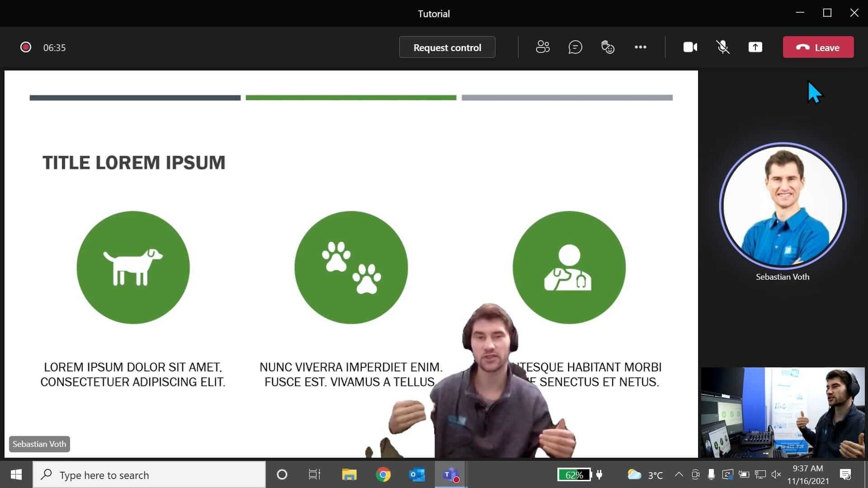This screenshot has width=868, height=488.
Task: Open the More actions menu
Action: coord(641,47)
